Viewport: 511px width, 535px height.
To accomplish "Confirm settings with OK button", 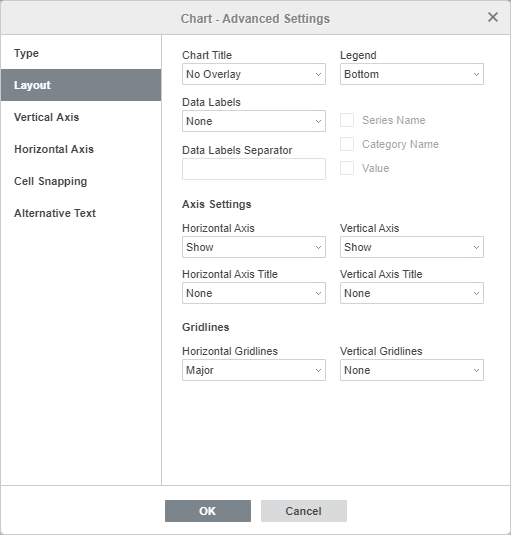I will (x=208, y=511).
